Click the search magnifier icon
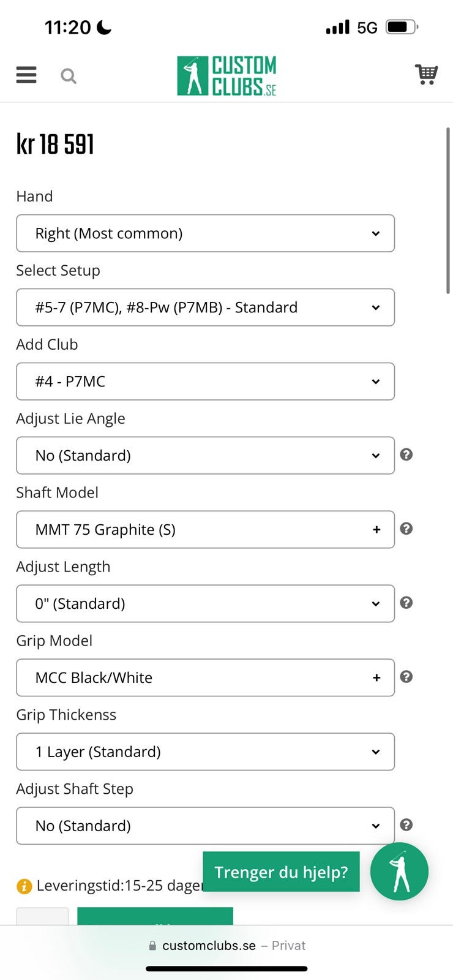The image size is (453, 980). 69,76
